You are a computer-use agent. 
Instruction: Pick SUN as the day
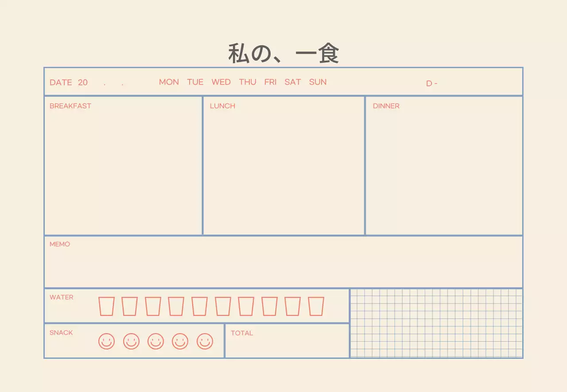pyautogui.click(x=318, y=82)
